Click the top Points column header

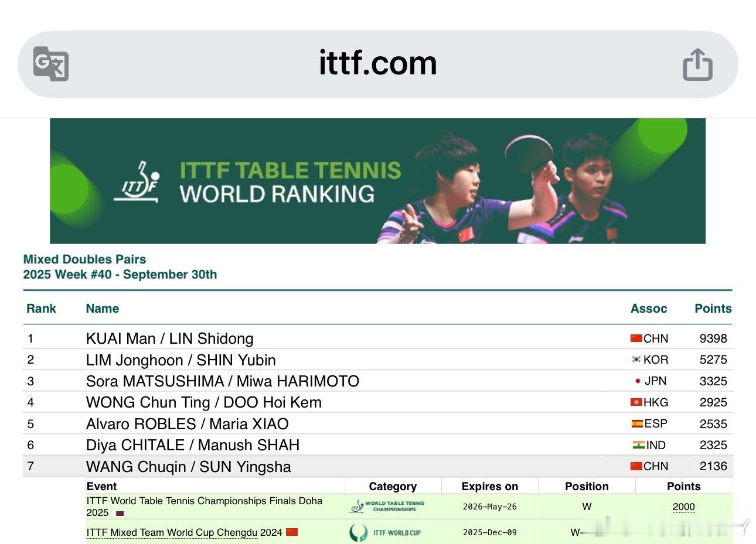pos(713,309)
